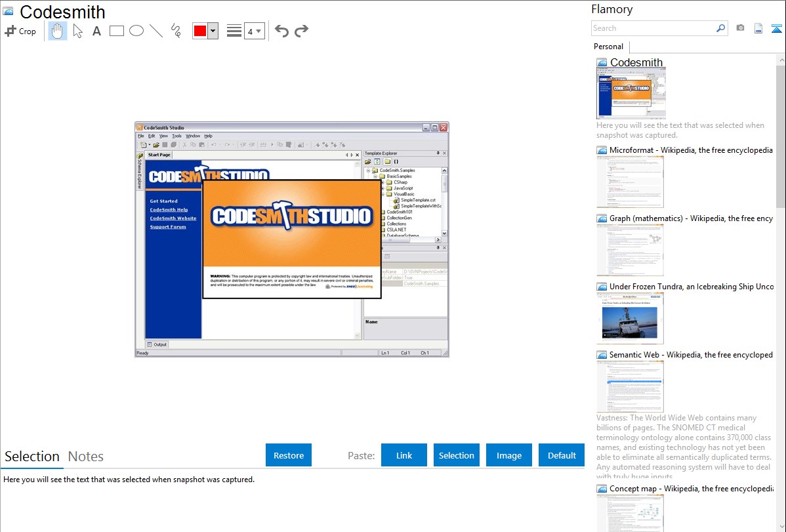
Task: Paste the snapshot as Link
Action: click(x=404, y=455)
